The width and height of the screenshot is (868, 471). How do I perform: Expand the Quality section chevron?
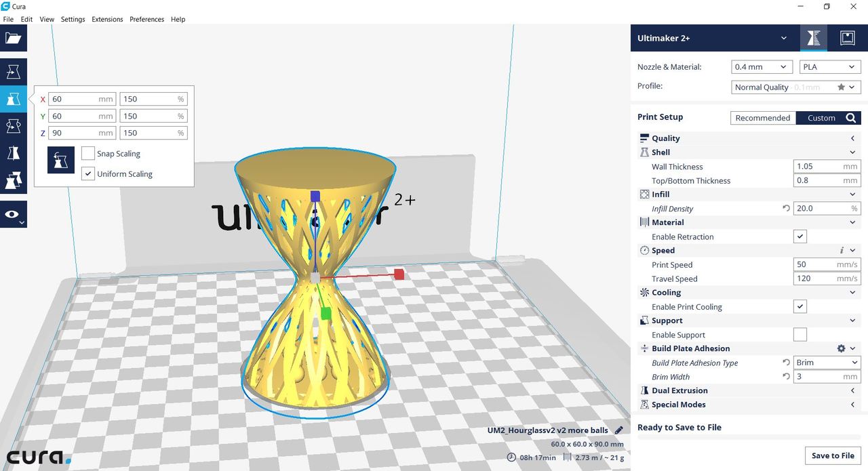852,138
